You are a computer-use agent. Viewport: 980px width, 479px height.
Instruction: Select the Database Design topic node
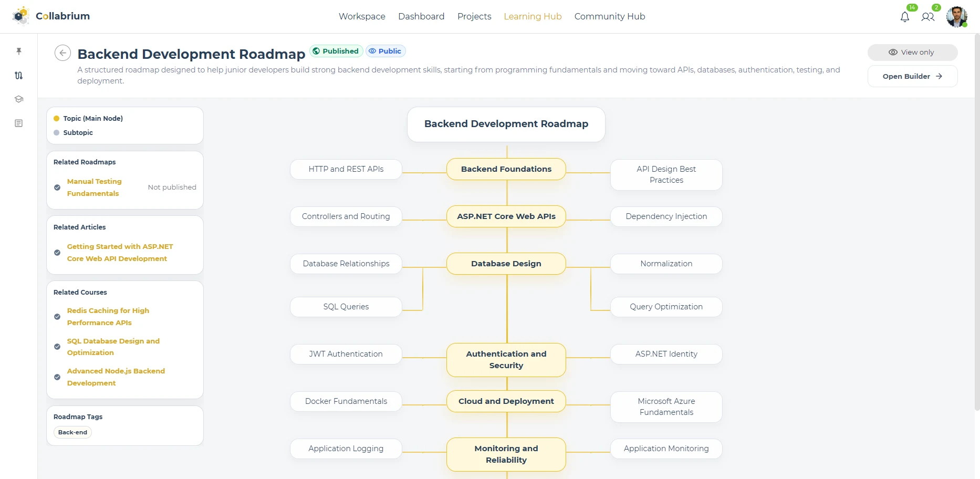point(506,264)
